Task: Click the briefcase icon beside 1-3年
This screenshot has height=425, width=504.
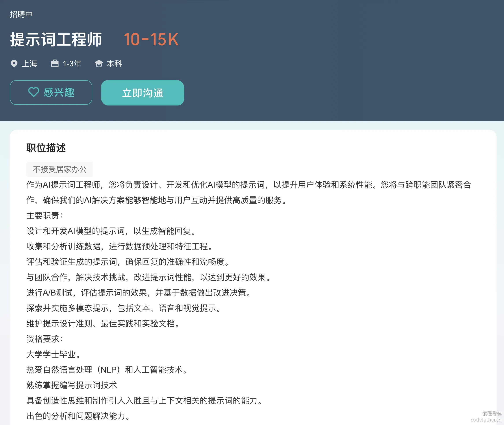Action: [55, 63]
